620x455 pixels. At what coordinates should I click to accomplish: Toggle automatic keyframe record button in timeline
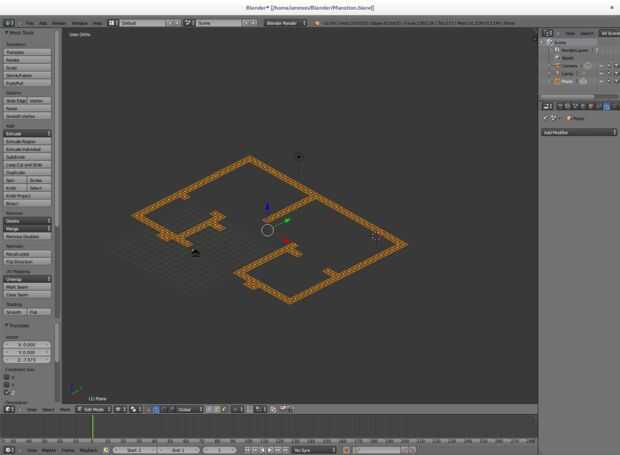coord(346,450)
